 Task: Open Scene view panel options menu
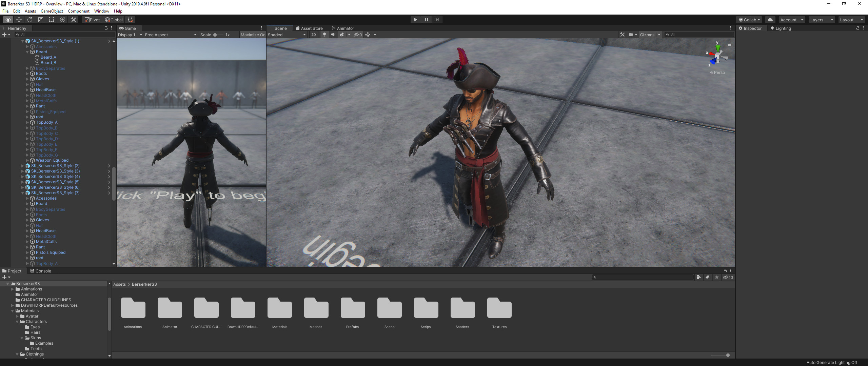pos(731,28)
